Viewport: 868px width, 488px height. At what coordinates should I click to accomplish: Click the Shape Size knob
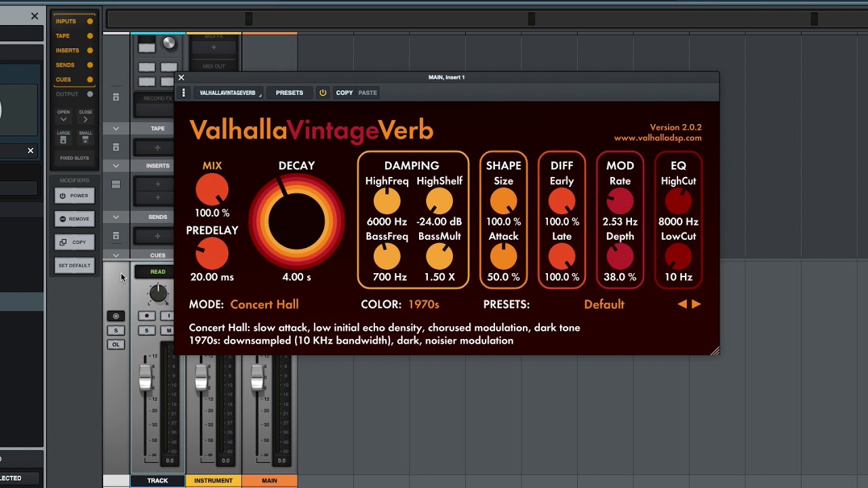(x=503, y=201)
